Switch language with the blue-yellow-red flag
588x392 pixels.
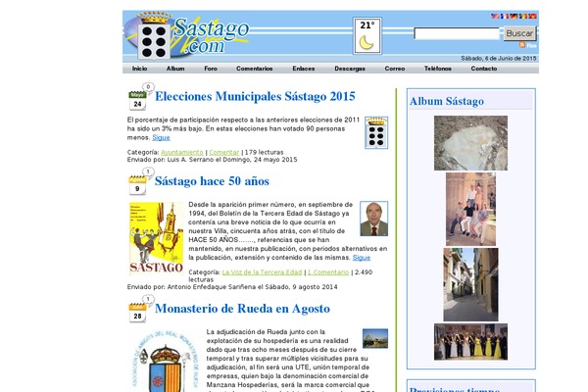click(523, 16)
